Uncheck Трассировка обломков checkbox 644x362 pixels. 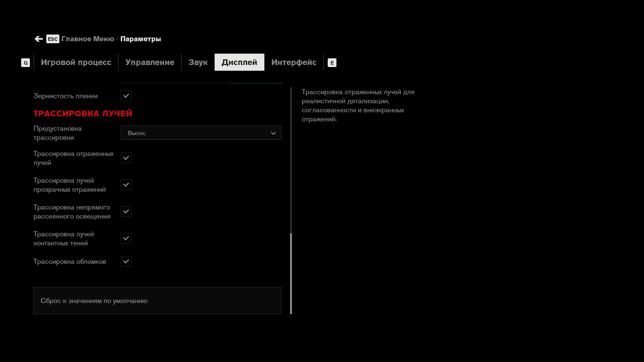pos(126,261)
